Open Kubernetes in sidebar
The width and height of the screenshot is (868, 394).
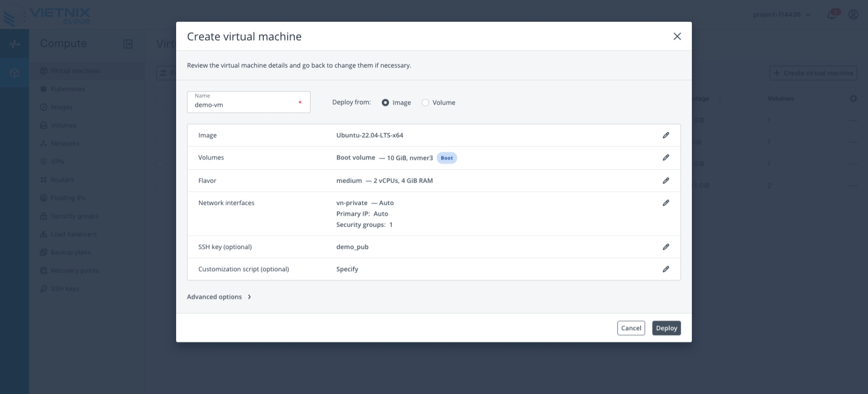(x=87, y=89)
